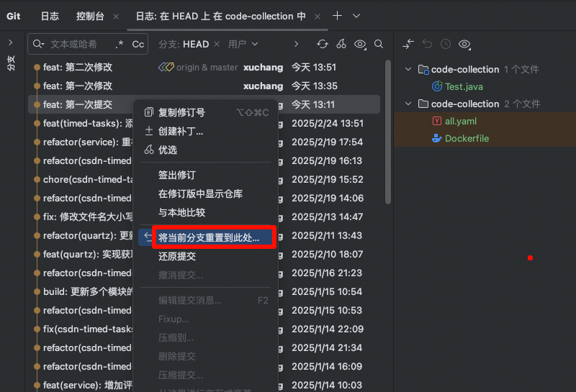The width and height of the screenshot is (576, 392).
Task: Click the find commit magnifier icon
Action: 379,44
